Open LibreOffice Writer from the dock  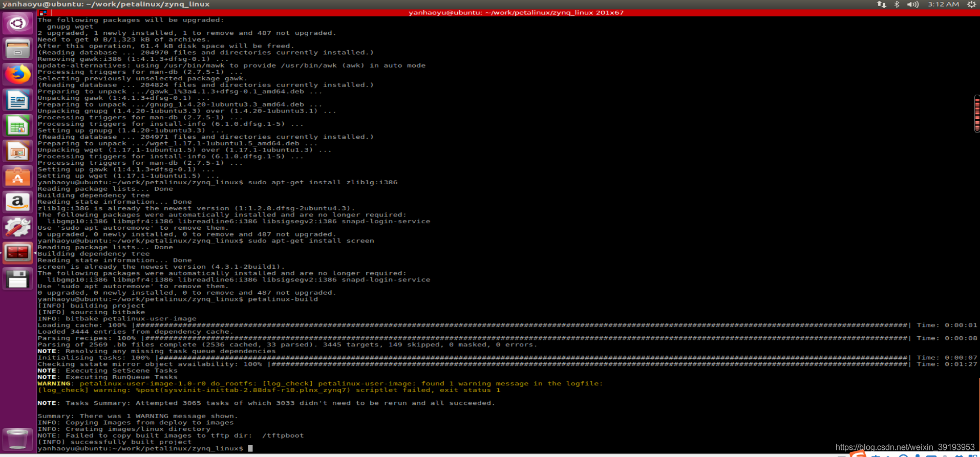tap(18, 100)
